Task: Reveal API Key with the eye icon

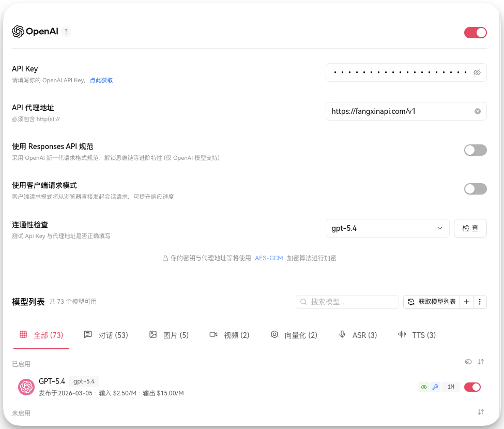Action: click(477, 72)
